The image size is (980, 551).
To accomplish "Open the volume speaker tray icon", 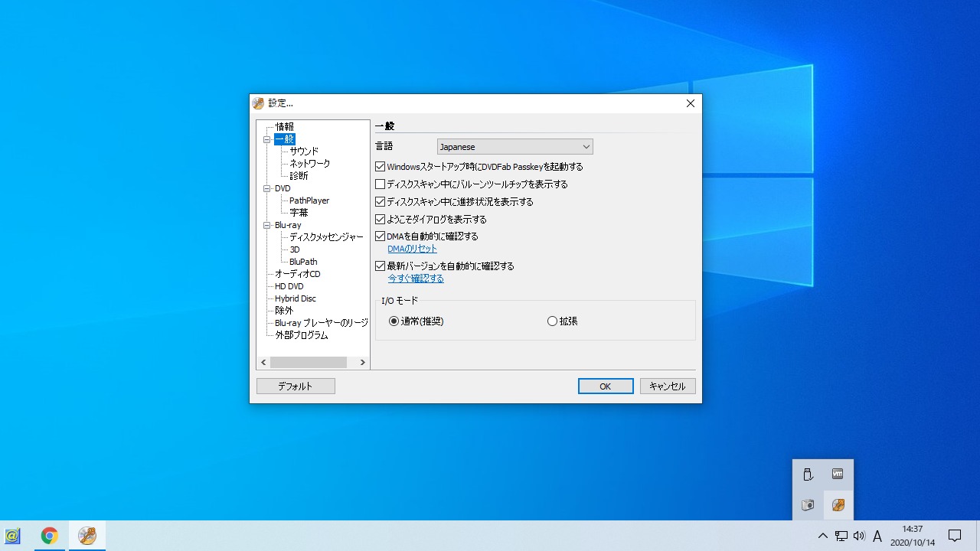I will [x=859, y=536].
